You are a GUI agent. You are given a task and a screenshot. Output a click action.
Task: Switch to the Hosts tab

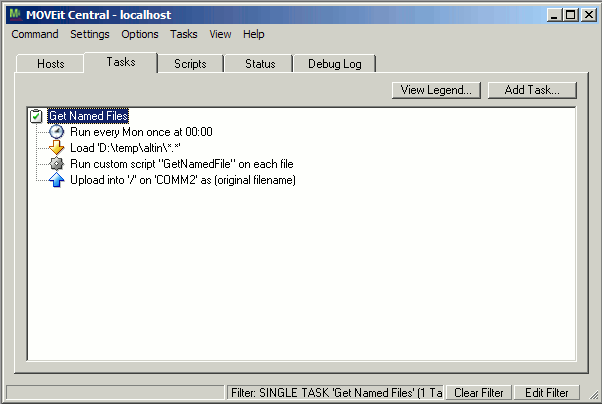pyautogui.click(x=51, y=64)
